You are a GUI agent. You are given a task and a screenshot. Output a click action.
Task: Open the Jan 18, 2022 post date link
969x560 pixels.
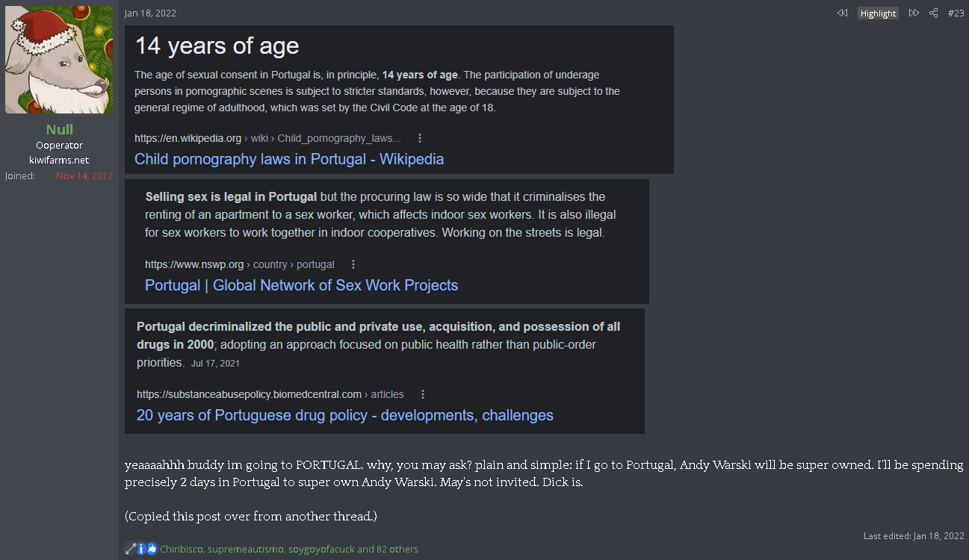[x=150, y=13]
